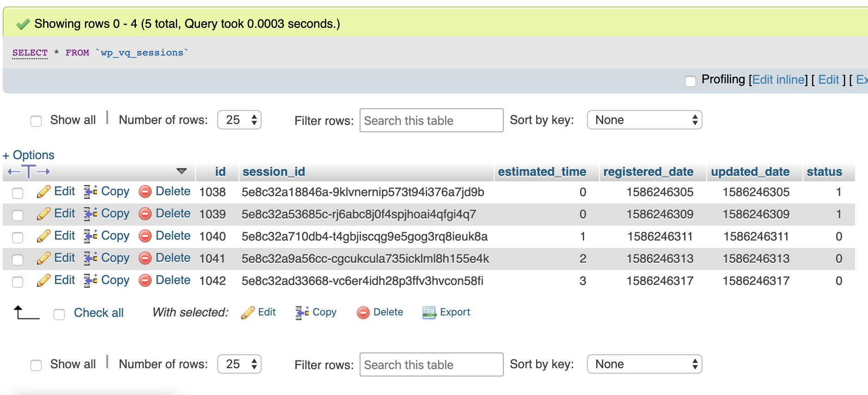Sort by the status column header
Screen dimensions: 868x395
825,172
